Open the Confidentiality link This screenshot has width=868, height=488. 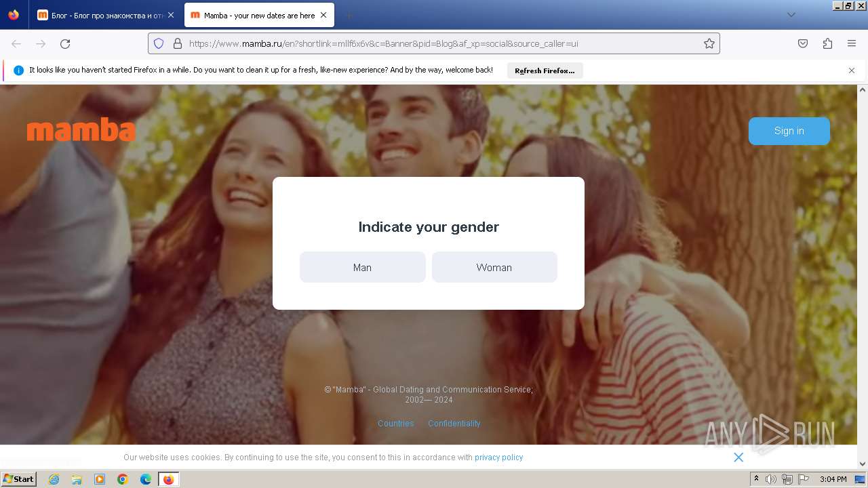click(454, 423)
